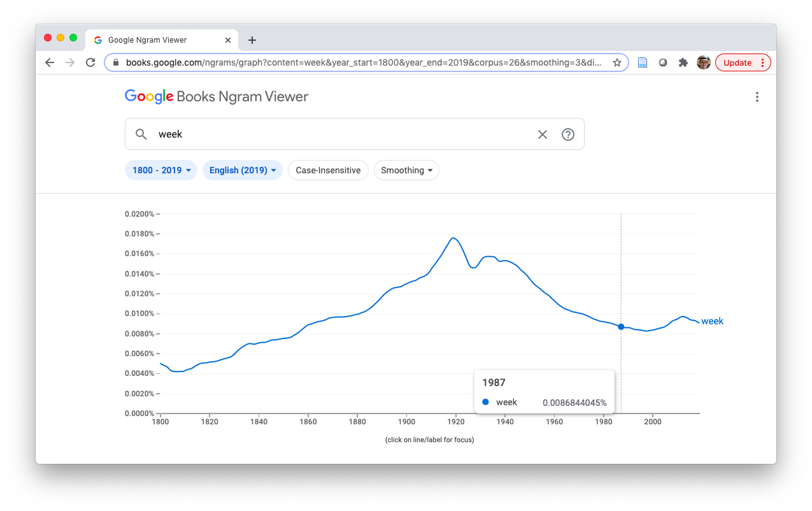Viewport: 812px width, 511px height.
Task: Open the Extensions puzzle piece menu
Action: [683, 62]
